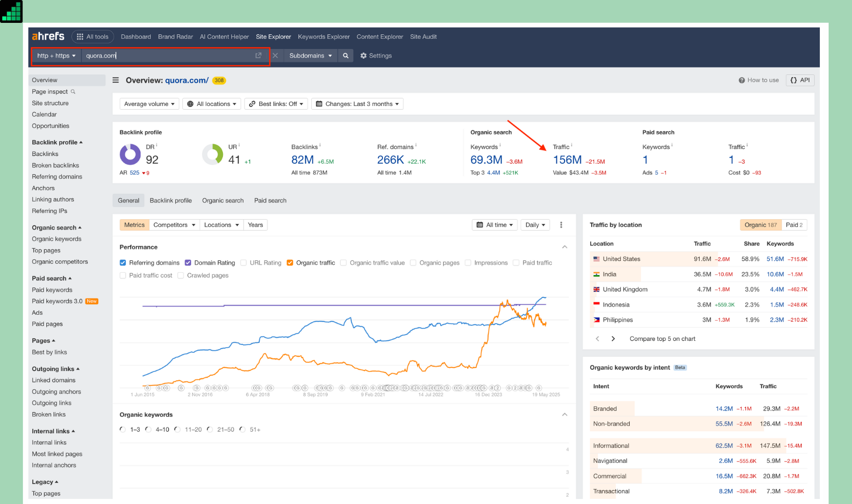852x504 pixels.
Task: Open Changes: Last 3 months dropdown
Action: pyautogui.click(x=357, y=104)
